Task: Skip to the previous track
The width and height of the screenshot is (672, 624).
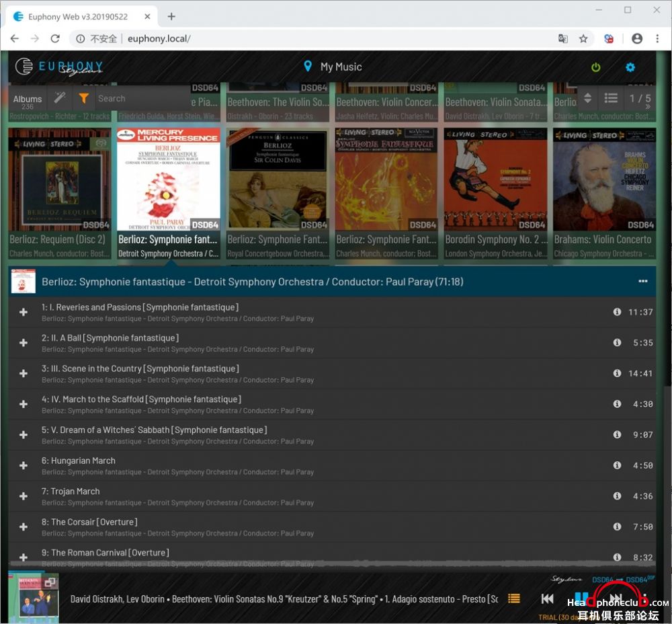Action: [547, 598]
